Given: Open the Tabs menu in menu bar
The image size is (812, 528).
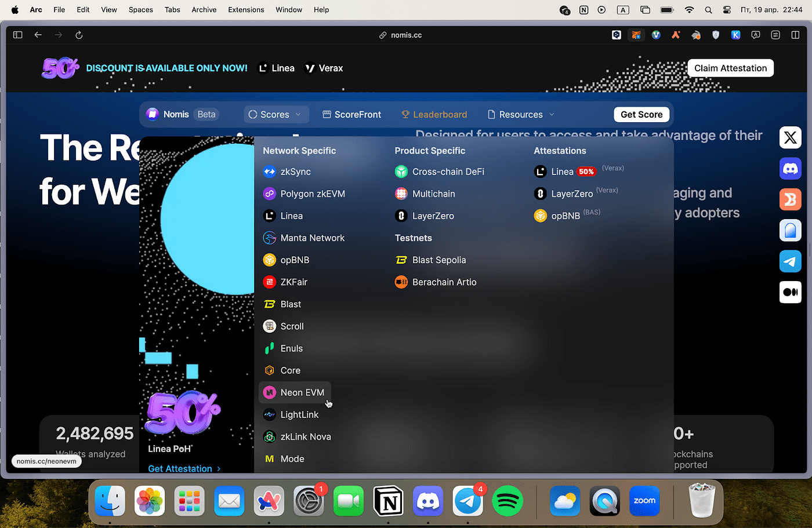Looking at the screenshot, I should (x=172, y=9).
